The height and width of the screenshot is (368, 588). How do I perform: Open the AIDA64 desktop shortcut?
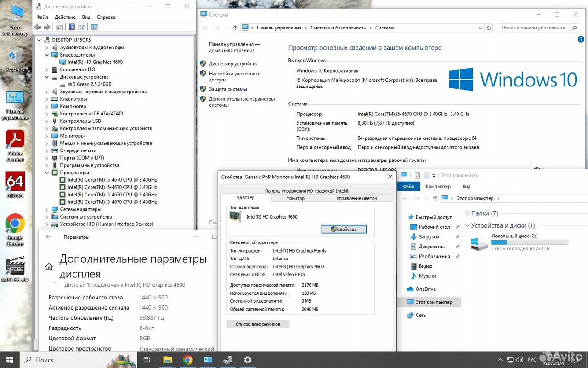15,185
